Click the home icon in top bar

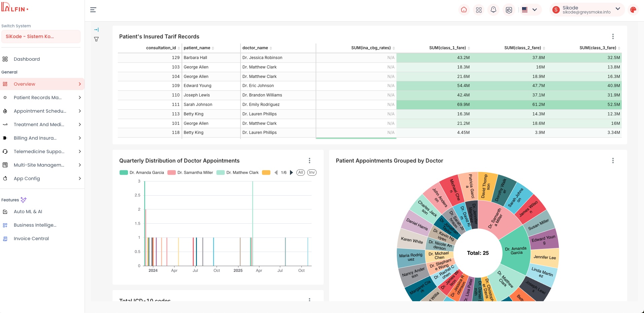click(x=464, y=10)
